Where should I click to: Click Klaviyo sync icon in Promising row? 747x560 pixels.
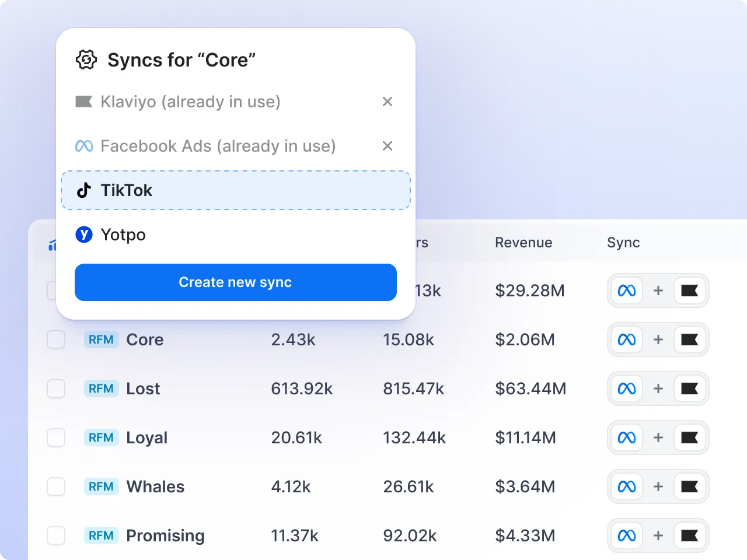click(x=690, y=535)
